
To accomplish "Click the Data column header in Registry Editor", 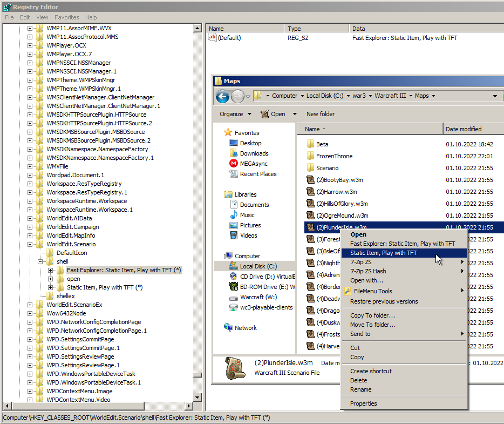I will [x=426, y=29].
